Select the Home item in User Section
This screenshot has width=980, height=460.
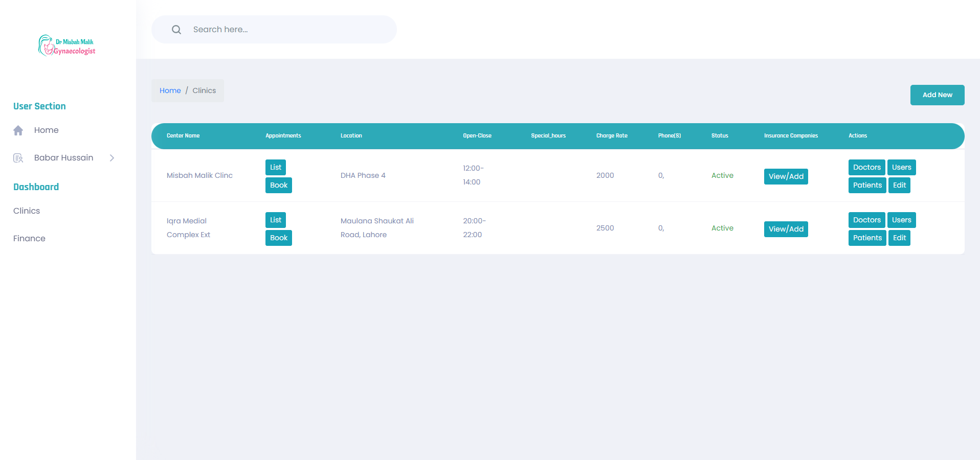coord(46,130)
